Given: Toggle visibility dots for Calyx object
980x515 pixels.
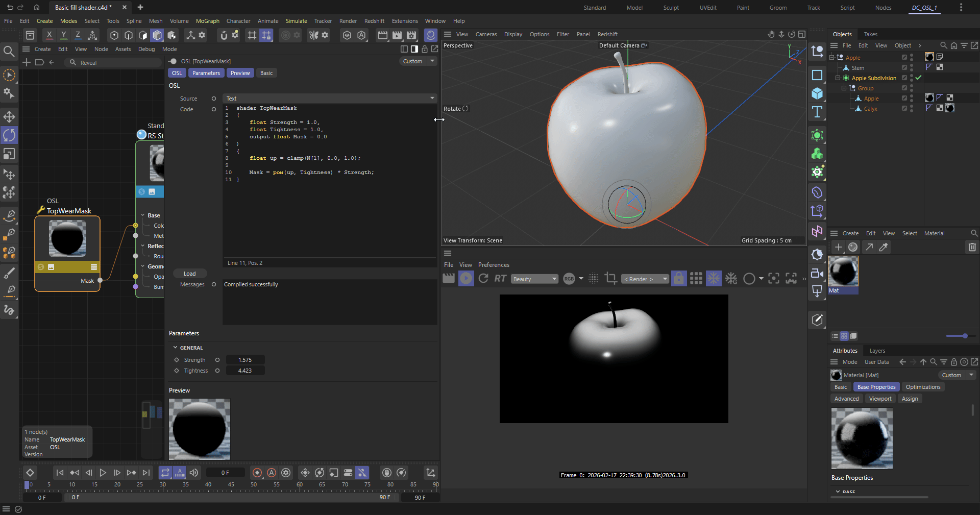Looking at the screenshot, I should (912, 108).
